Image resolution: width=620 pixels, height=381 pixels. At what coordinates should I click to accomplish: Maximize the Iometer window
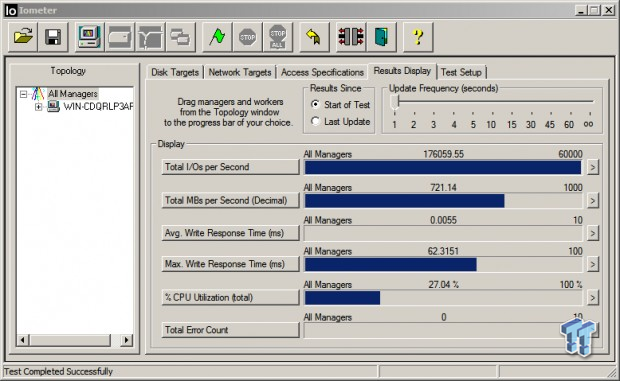pos(594,10)
